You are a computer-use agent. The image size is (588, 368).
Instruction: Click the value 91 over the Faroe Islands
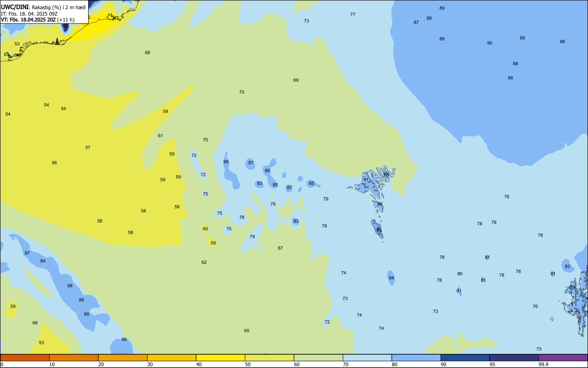click(366, 180)
